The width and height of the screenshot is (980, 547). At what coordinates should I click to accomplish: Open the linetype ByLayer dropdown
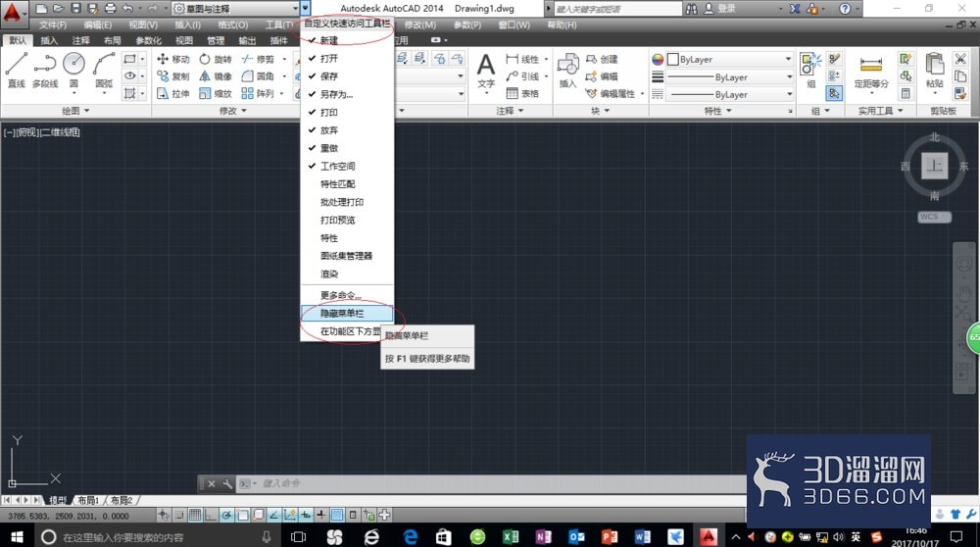pyautogui.click(x=730, y=94)
